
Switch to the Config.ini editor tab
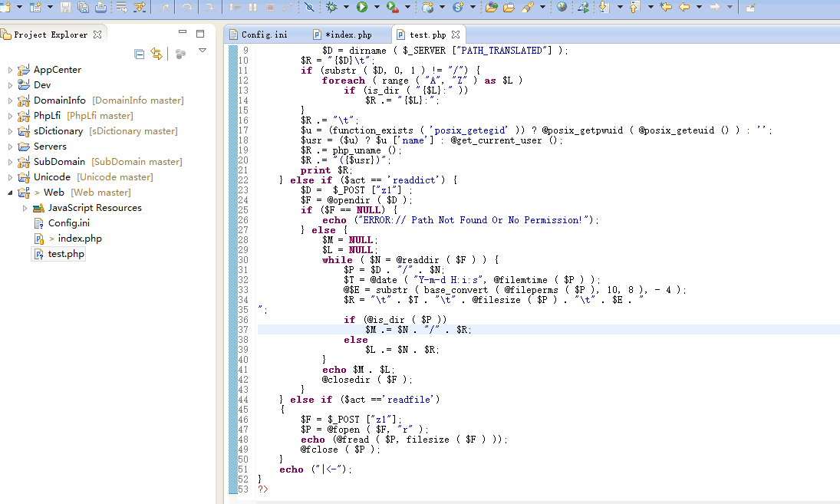click(x=259, y=35)
